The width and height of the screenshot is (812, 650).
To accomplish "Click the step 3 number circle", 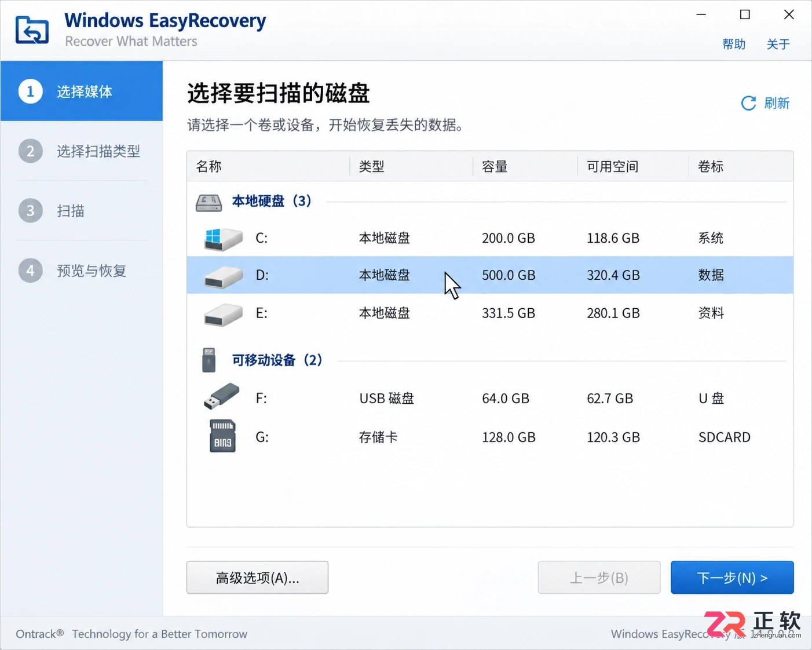I will coord(31,211).
